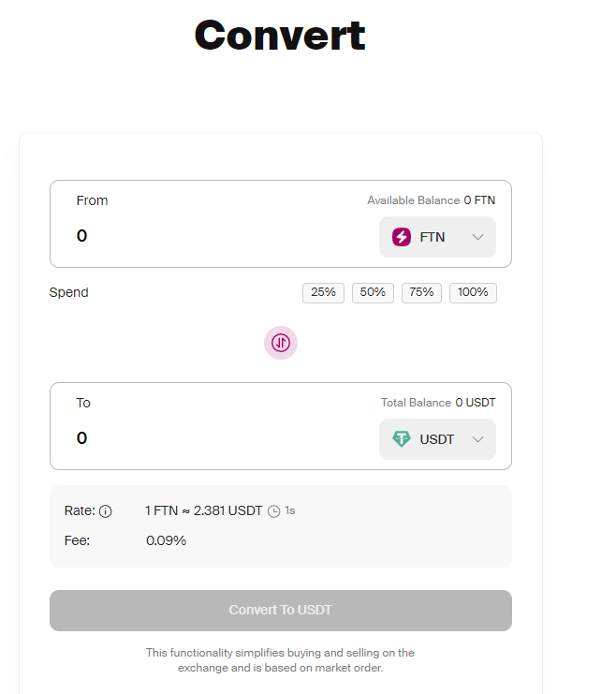Open the To currency selector labeled USDT
This screenshot has width=616, height=694.
point(437,439)
